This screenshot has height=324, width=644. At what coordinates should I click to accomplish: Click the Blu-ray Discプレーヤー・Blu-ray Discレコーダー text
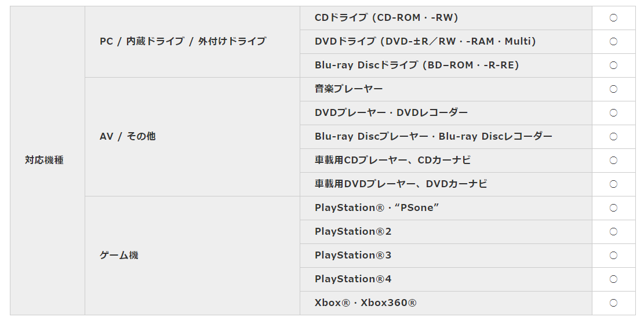point(434,136)
